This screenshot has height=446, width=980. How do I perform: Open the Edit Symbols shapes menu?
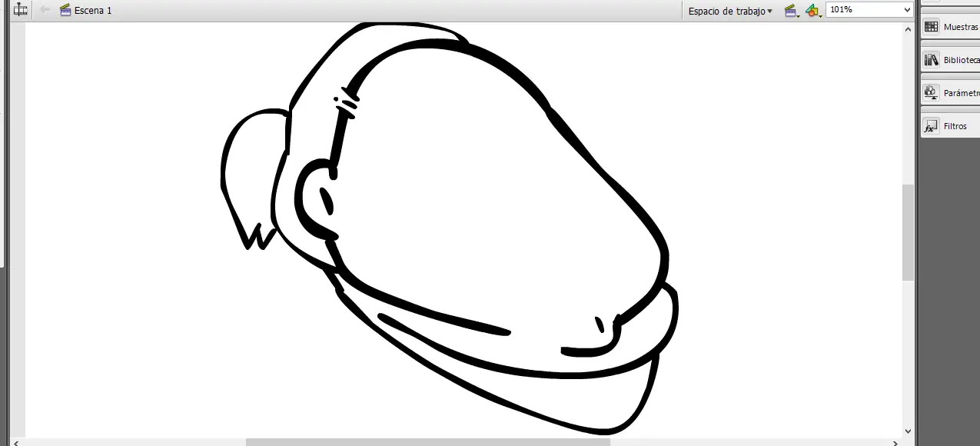point(813,11)
